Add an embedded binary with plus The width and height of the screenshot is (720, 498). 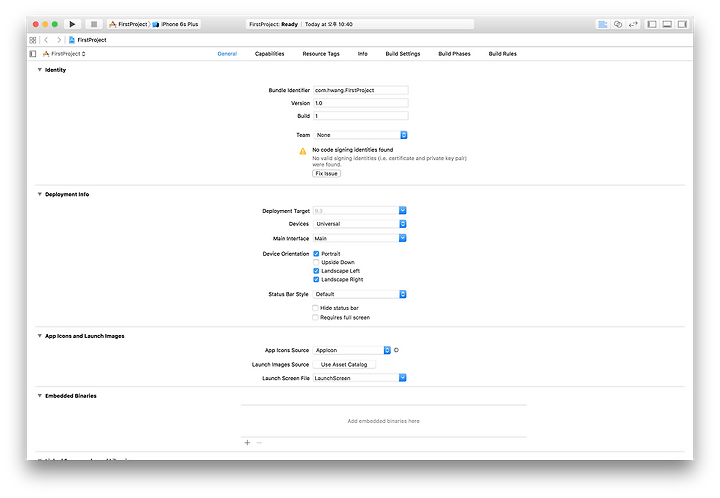pos(247,442)
